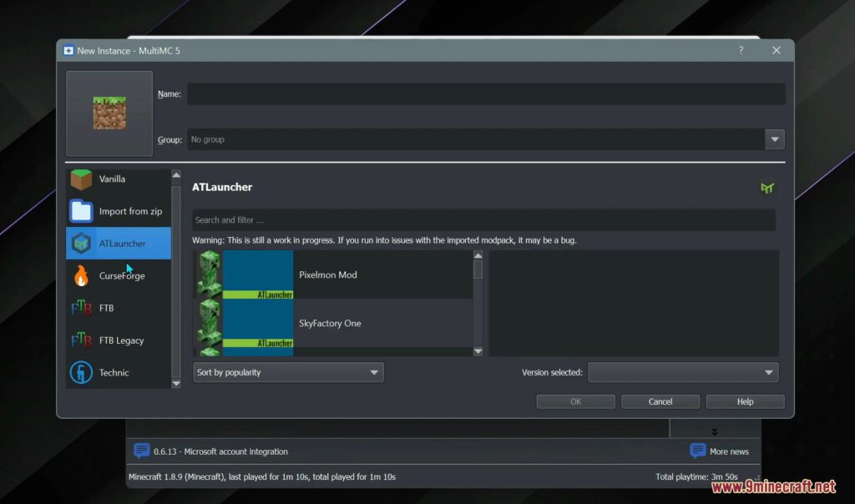The image size is (855, 504).
Task: Select the ATLauncher sidebar icon
Action: pyautogui.click(x=81, y=244)
